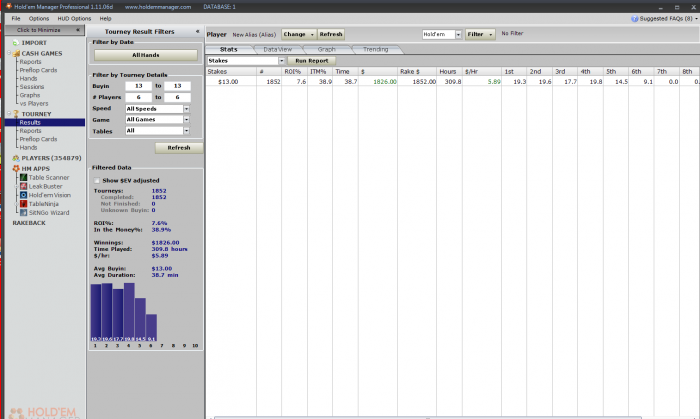Open SitNGo Wizard app icon

pos(24,213)
